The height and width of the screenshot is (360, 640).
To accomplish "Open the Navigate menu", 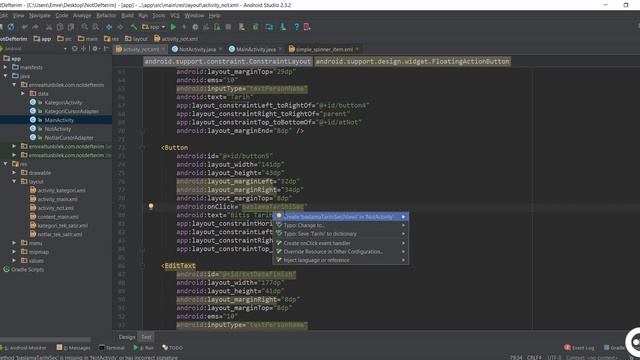I will (x=40, y=16).
